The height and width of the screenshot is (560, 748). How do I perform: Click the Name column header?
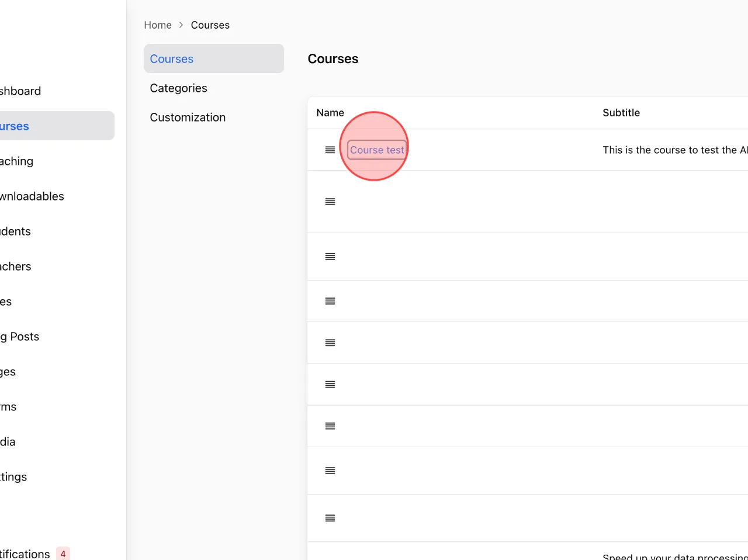[x=330, y=113]
